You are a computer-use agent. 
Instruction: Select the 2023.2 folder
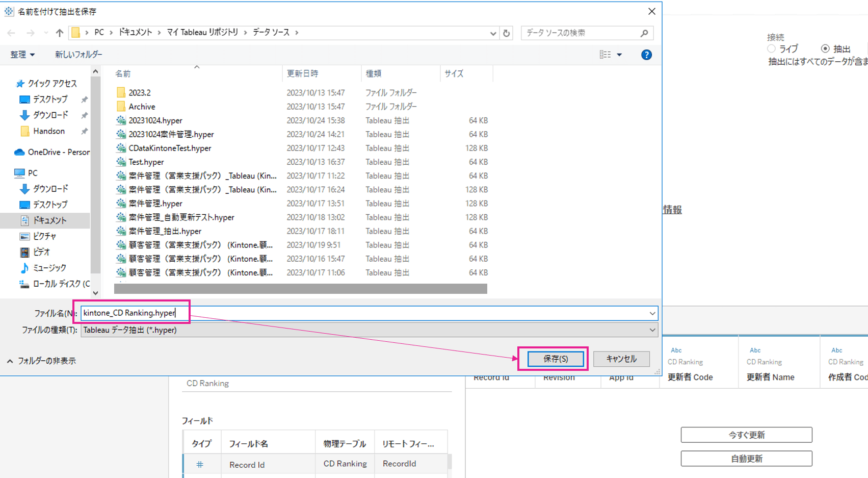point(134,93)
